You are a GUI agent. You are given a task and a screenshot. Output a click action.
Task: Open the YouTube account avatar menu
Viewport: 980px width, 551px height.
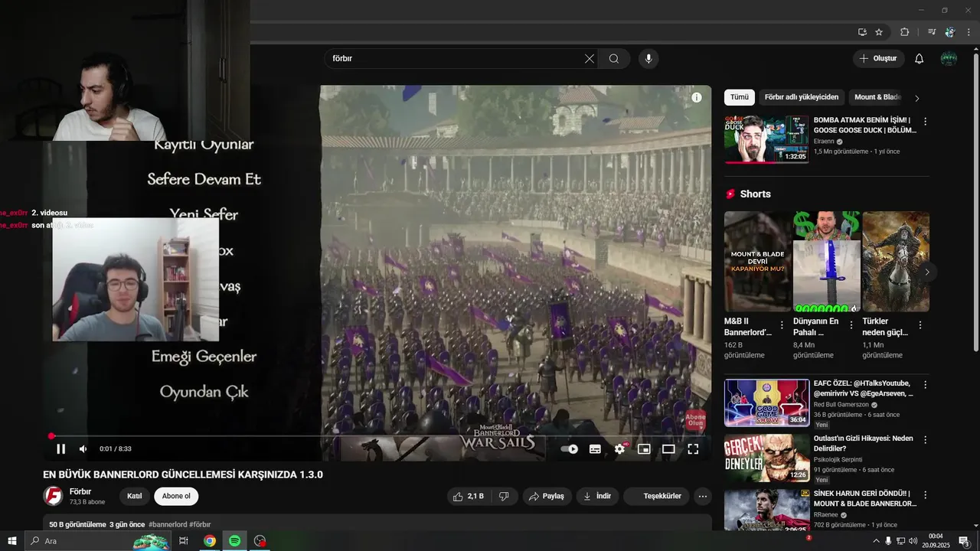(949, 59)
